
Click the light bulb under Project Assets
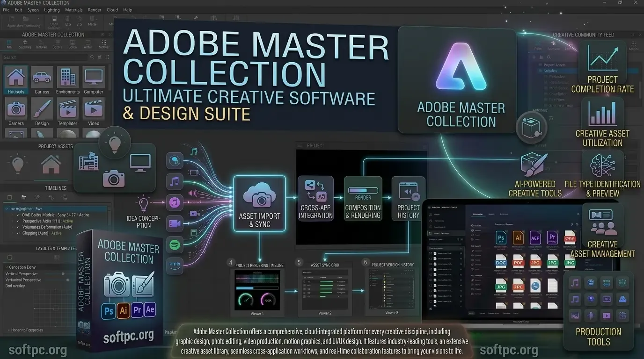coord(18,165)
